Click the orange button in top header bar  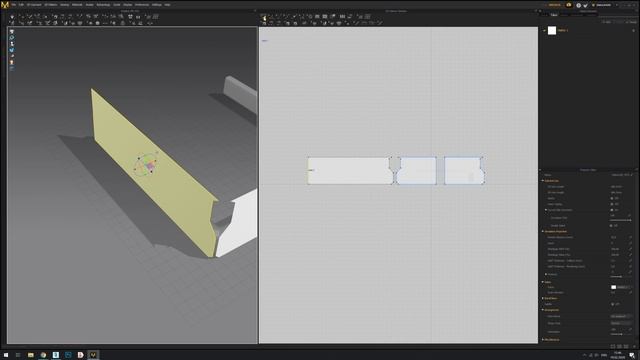[x=554, y=5]
